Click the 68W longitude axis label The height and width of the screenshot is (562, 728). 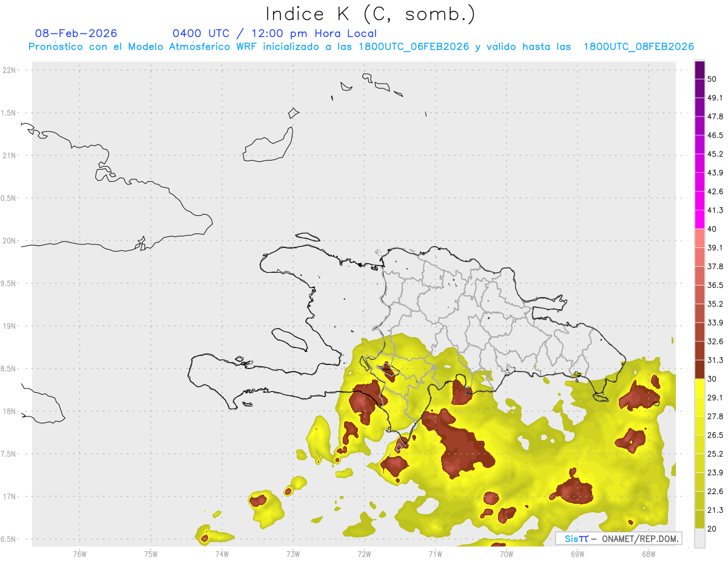pyautogui.click(x=649, y=554)
